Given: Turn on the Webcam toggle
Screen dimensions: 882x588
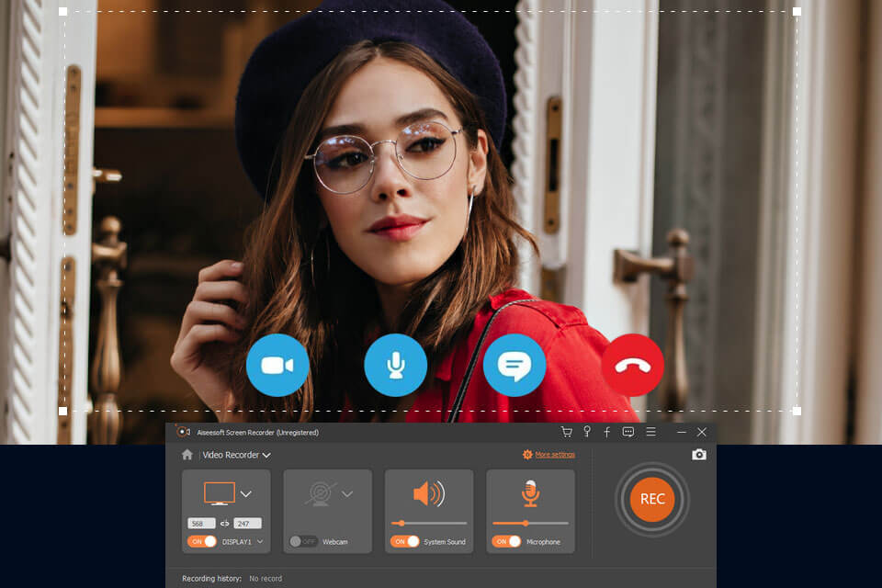Looking at the screenshot, I should [x=302, y=541].
